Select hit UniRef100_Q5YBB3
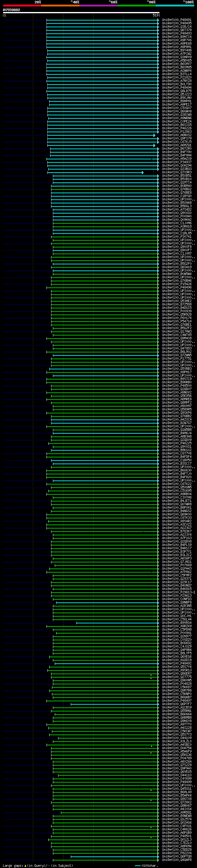 tap(176, 369)
